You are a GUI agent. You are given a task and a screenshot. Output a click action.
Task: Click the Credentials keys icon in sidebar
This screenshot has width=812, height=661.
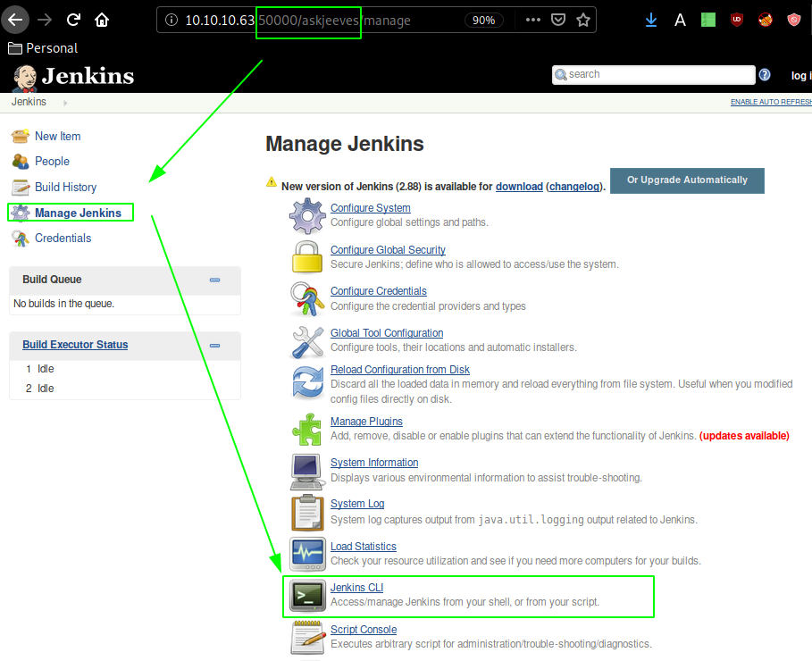tap(21, 238)
